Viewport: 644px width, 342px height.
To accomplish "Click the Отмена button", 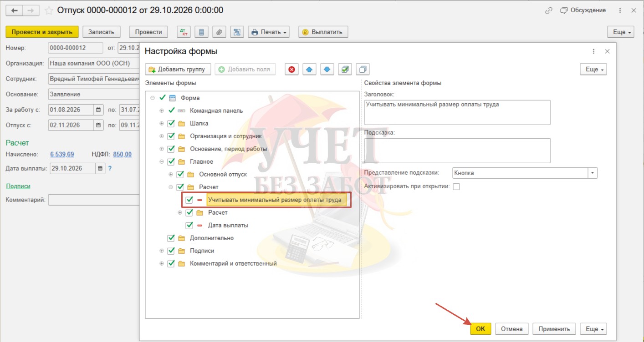I will pyautogui.click(x=512, y=329).
